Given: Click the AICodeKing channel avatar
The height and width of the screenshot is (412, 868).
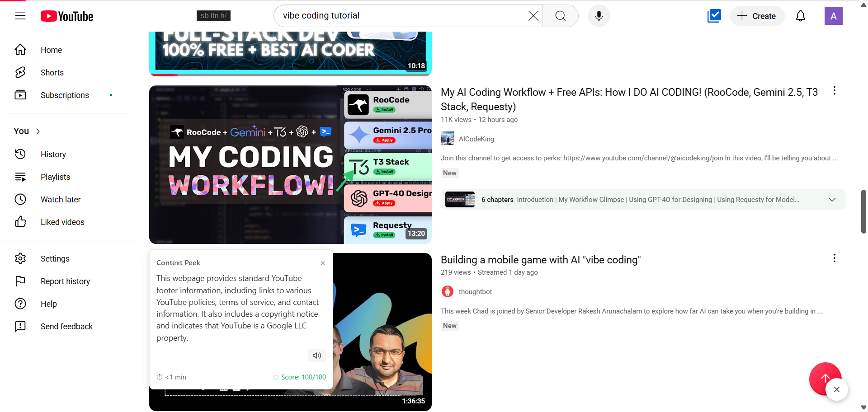Looking at the screenshot, I should (x=448, y=139).
